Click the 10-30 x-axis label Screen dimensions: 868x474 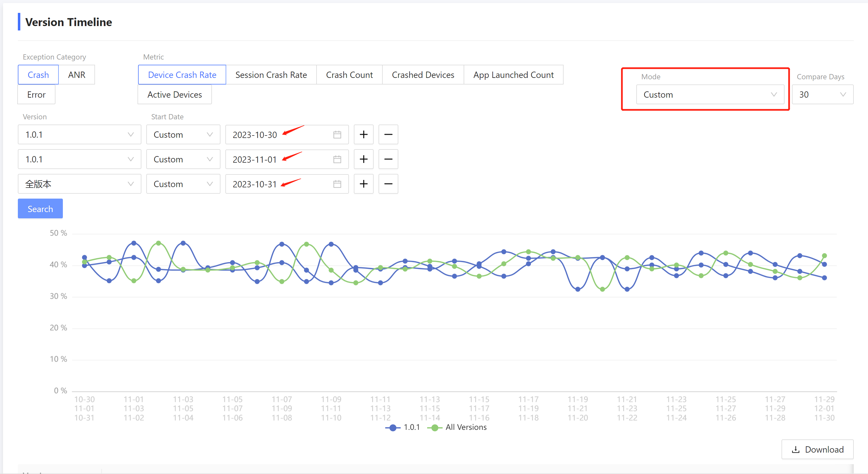[x=85, y=399]
